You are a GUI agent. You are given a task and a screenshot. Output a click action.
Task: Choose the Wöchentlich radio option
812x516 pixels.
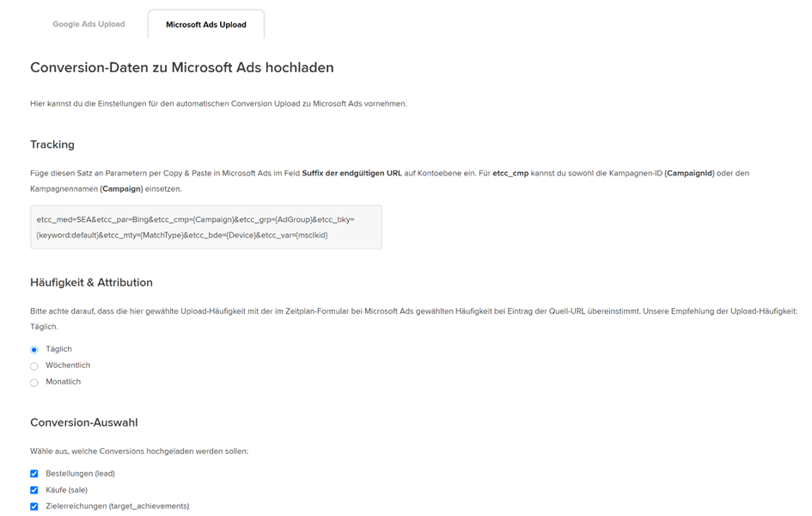(34, 366)
